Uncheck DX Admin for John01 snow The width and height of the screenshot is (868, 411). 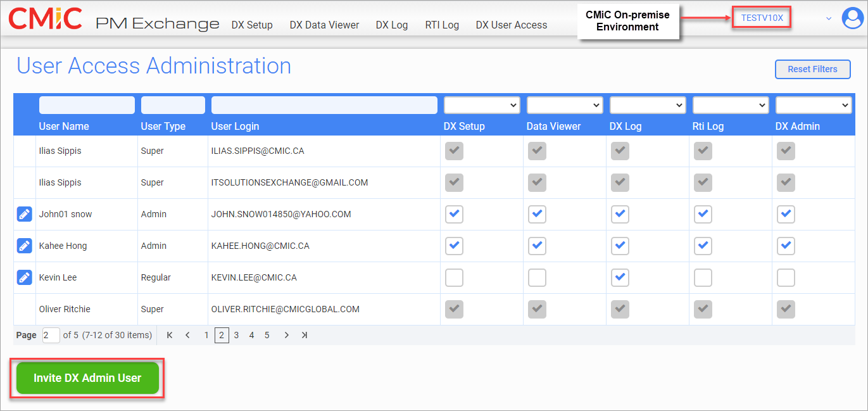pos(786,214)
